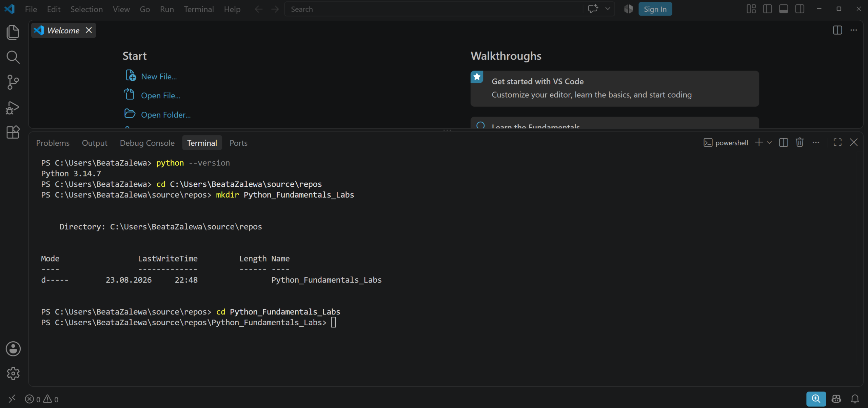The height and width of the screenshot is (408, 868).
Task: Open the File menu
Action: 31,9
